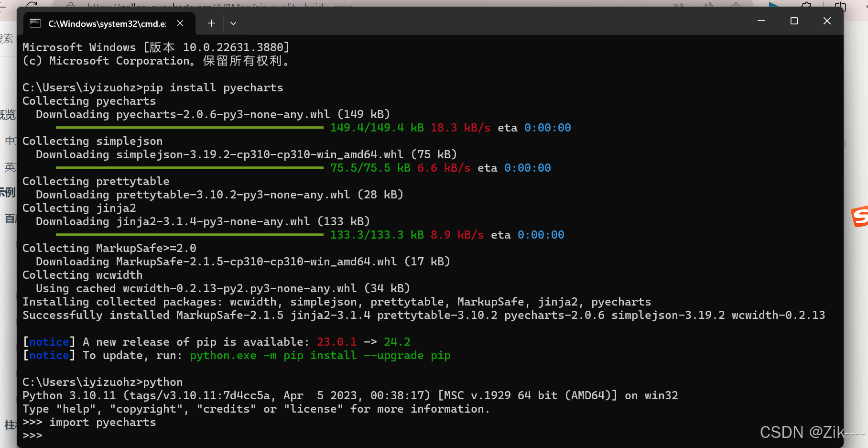Click the Microsoft Corporation copyright line

coord(156,61)
